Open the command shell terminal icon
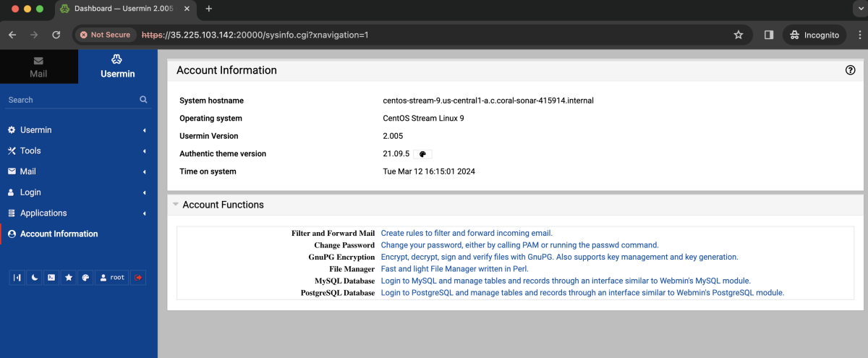The height and width of the screenshot is (358, 868). coord(51,277)
